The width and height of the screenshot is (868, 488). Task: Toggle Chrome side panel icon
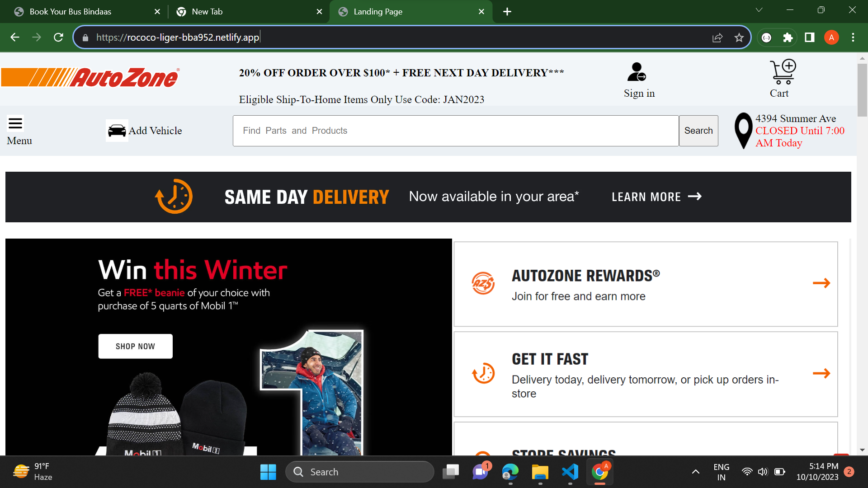(810, 38)
